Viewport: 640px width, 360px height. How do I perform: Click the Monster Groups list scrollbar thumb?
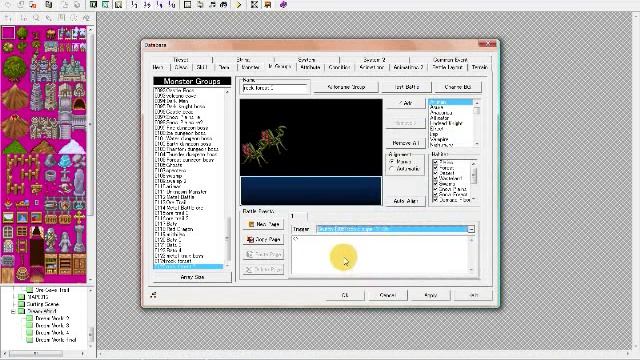pos(228,239)
